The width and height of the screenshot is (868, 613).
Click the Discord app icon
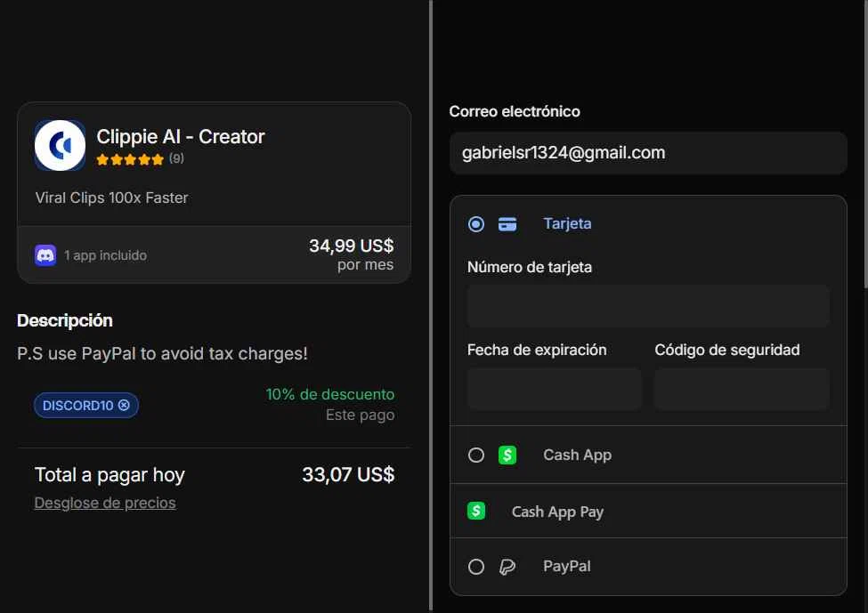tap(45, 255)
